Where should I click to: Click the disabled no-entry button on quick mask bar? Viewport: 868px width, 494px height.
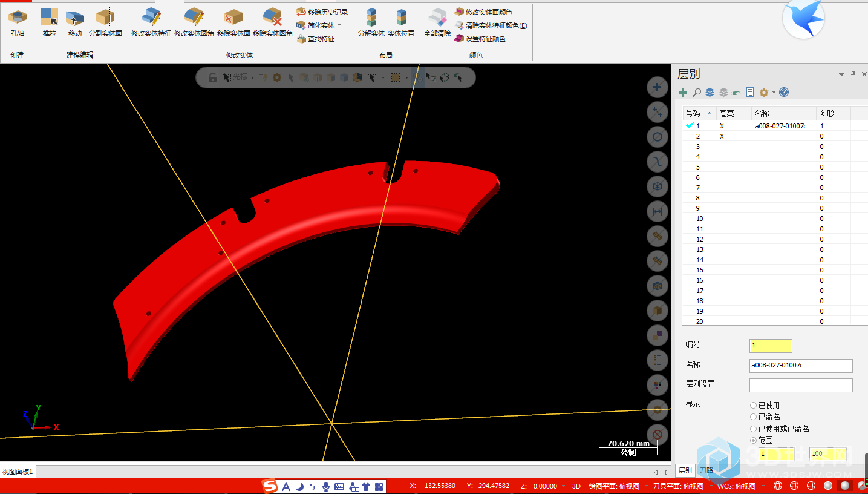tap(658, 434)
